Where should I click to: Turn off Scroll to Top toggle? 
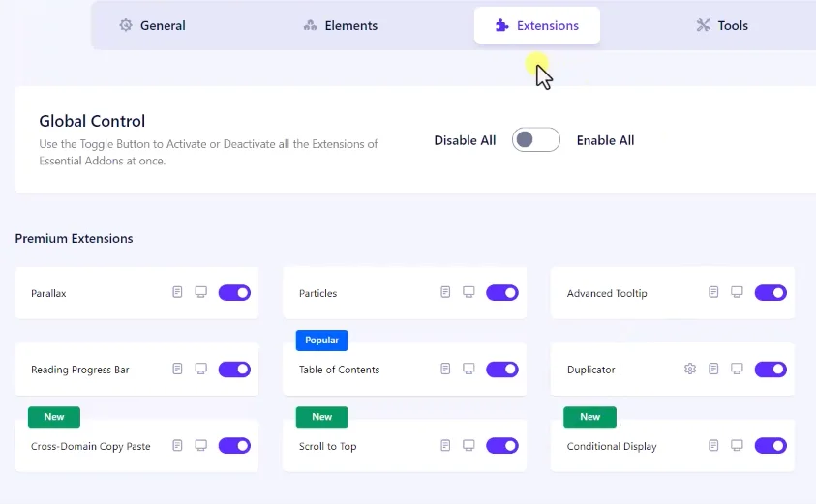point(502,446)
